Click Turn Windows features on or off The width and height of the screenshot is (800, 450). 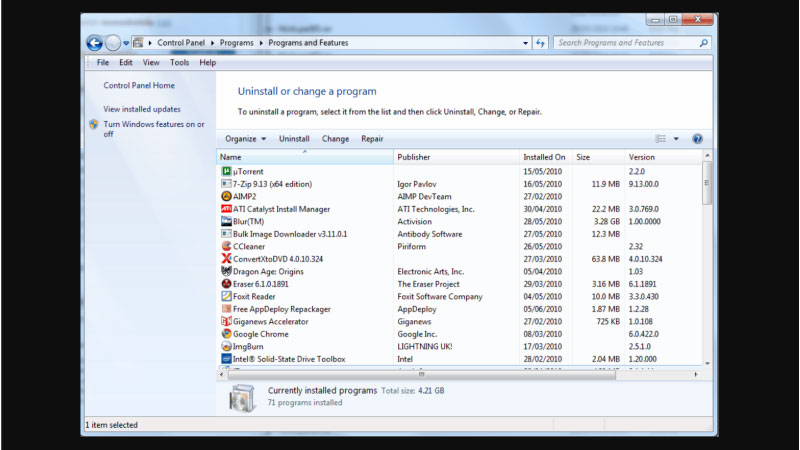point(153,129)
